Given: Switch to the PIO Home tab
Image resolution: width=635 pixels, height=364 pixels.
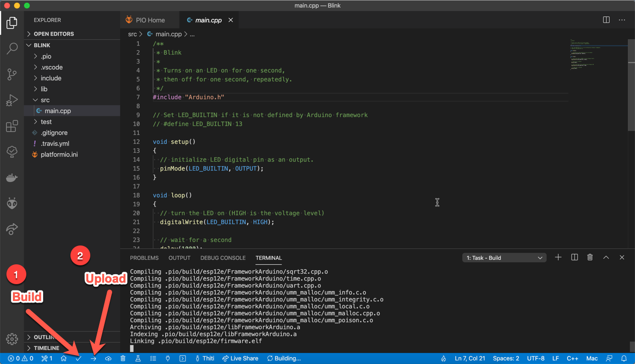Looking at the screenshot, I should pos(150,20).
